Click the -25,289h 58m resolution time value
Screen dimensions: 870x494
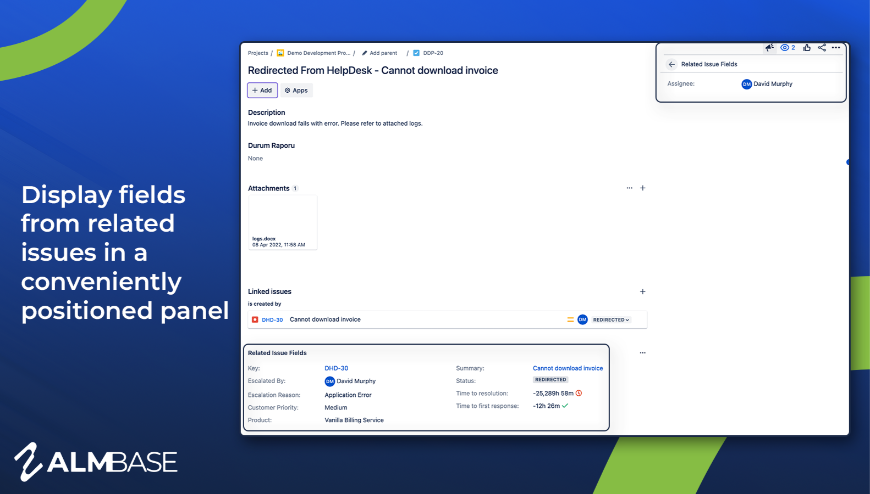click(553, 394)
